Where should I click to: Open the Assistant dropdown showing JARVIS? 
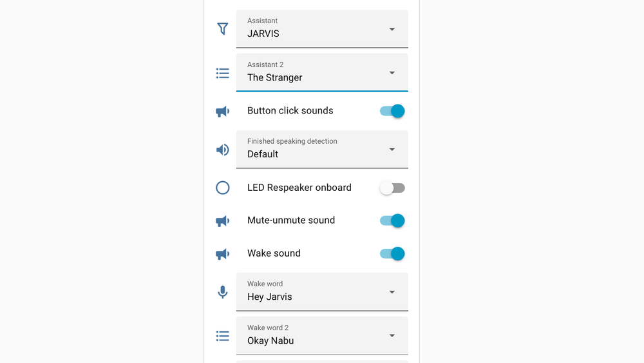[322, 29]
